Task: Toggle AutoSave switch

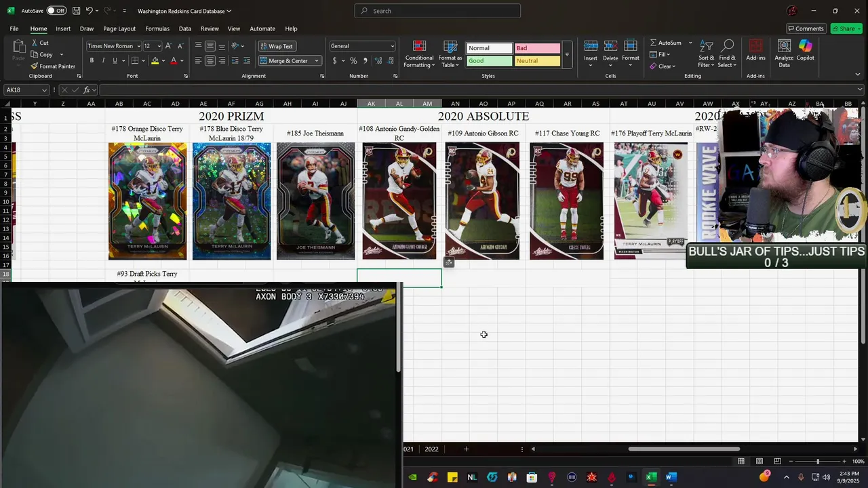Action: click(x=56, y=11)
